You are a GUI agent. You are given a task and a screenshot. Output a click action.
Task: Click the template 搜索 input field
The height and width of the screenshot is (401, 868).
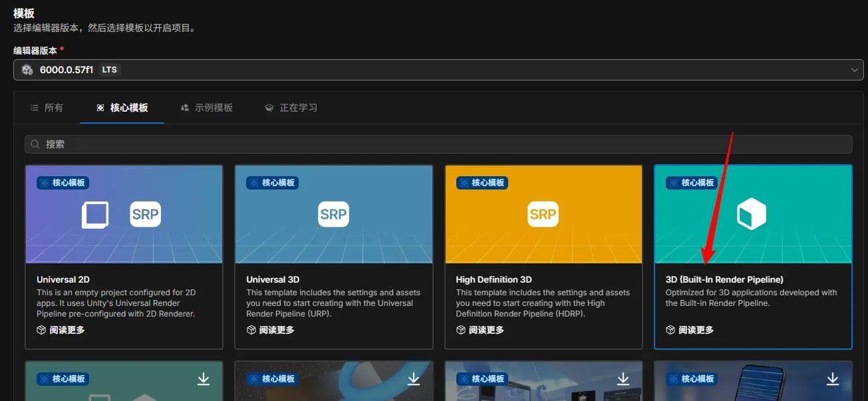click(439, 144)
